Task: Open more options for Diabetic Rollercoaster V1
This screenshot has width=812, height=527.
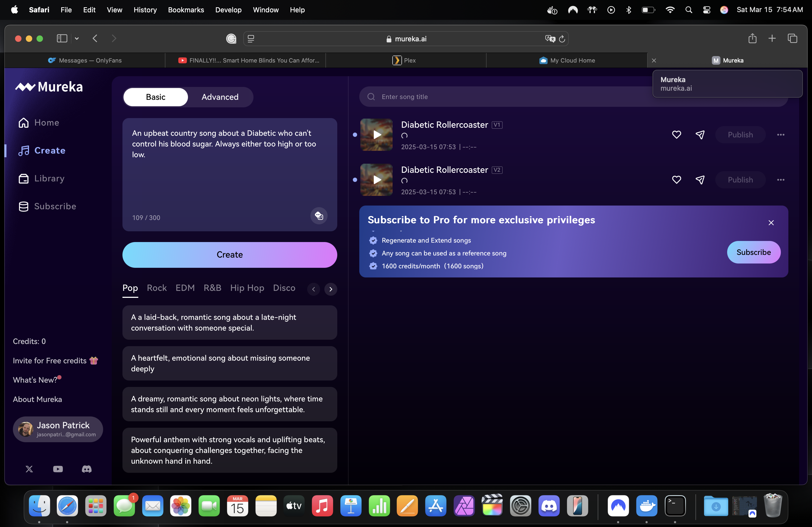Action: tap(781, 135)
